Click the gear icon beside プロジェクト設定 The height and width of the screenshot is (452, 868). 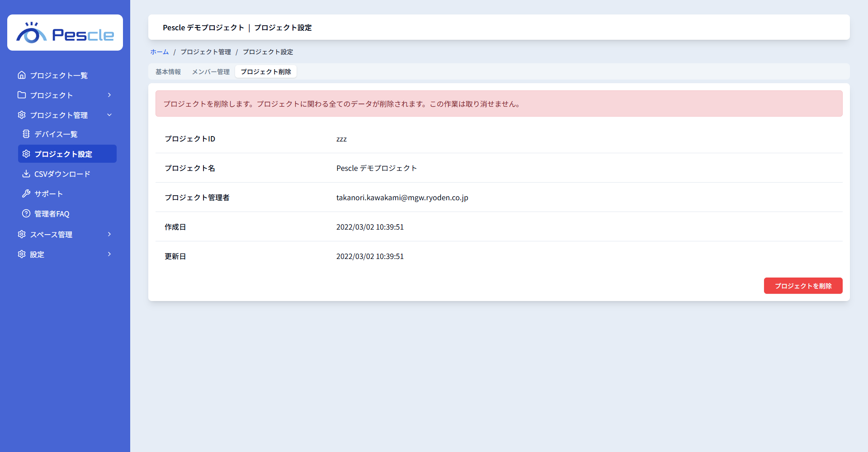tap(26, 154)
